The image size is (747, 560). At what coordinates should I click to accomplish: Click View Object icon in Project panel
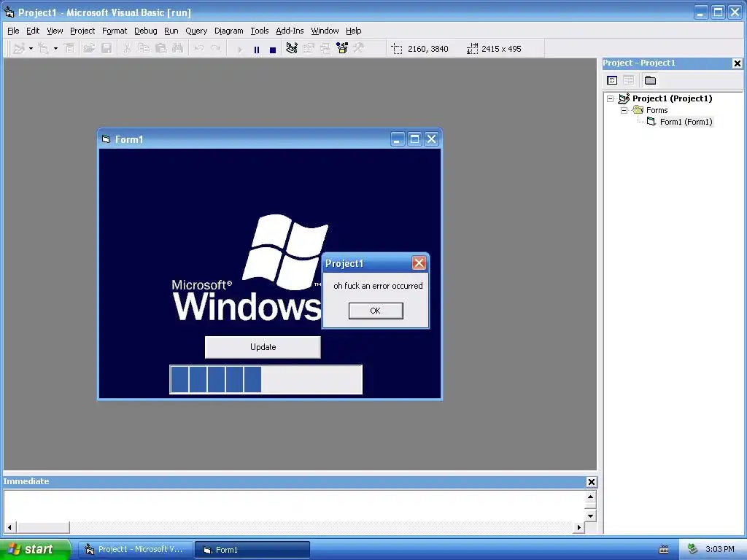pyautogui.click(x=629, y=80)
